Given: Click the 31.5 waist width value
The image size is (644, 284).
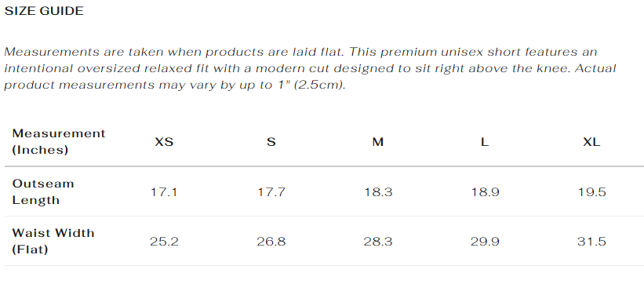Looking at the screenshot, I should point(592,242).
